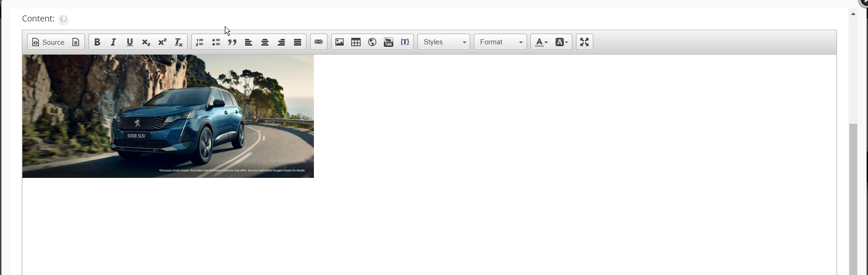Insert a numbered list
The width and height of the screenshot is (868, 275).
[200, 42]
